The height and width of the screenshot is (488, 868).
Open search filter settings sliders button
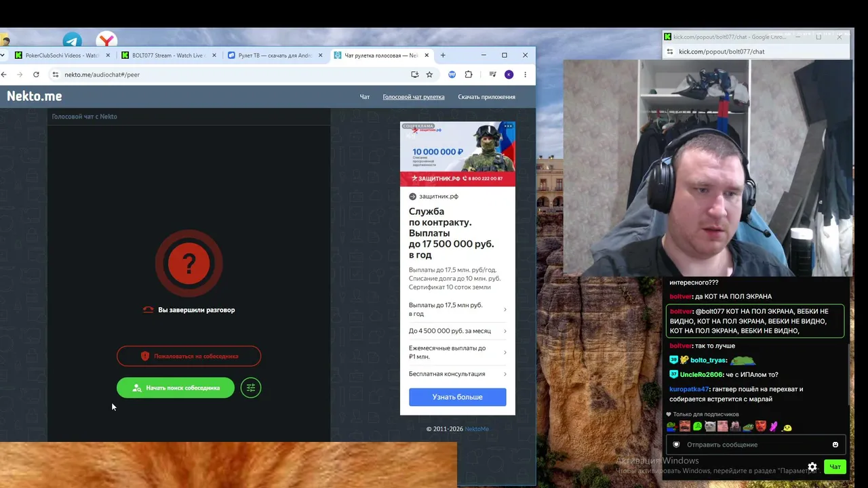coord(251,388)
